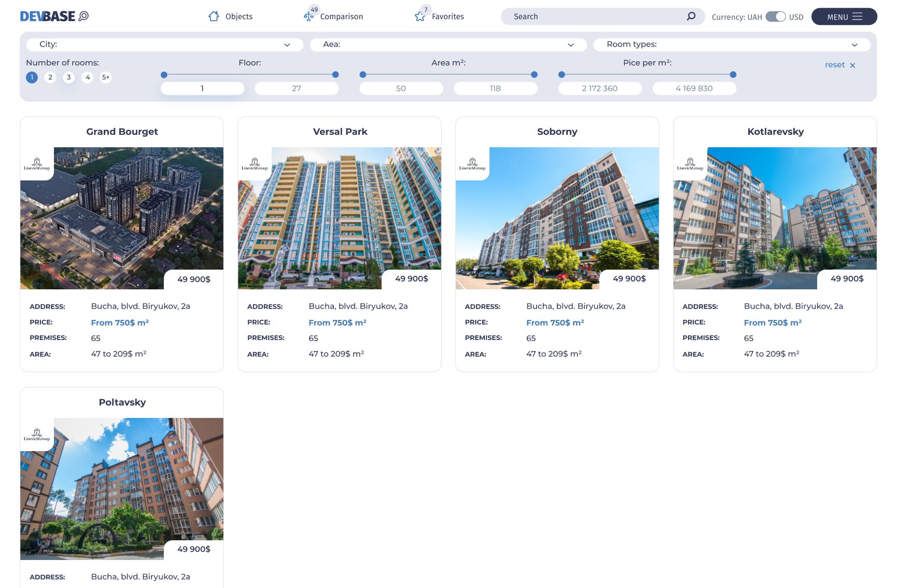The width and height of the screenshot is (897, 588).
Task: Open the Versal Park title
Action: coord(340,132)
